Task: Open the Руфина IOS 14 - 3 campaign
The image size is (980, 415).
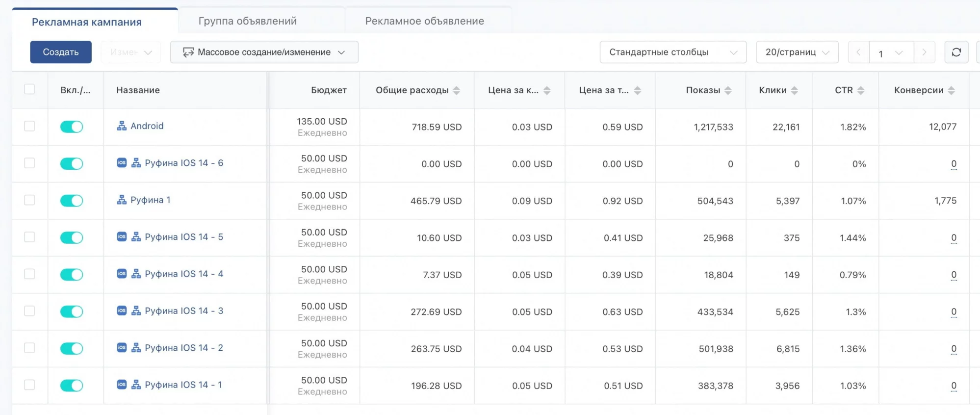Action: pos(184,311)
